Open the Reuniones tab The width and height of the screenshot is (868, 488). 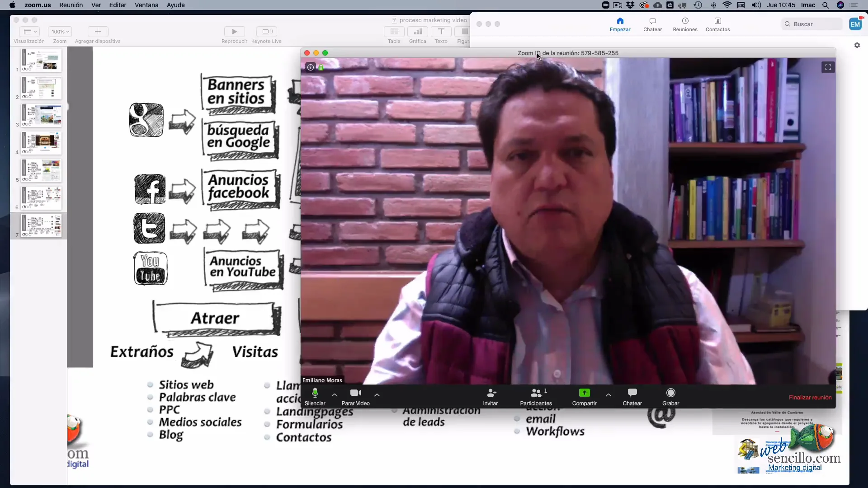pyautogui.click(x=685, y=25)
